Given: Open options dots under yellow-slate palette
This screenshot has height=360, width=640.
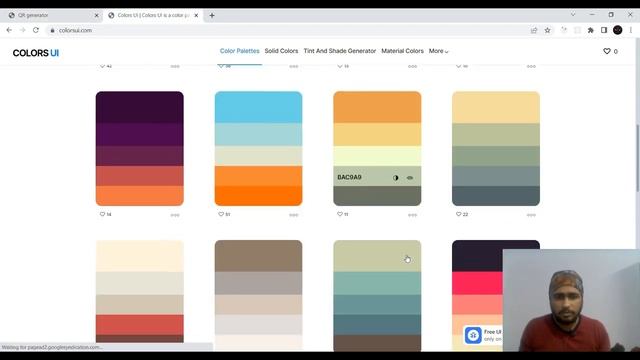Looking at the screenshot, I should point(531,215).
